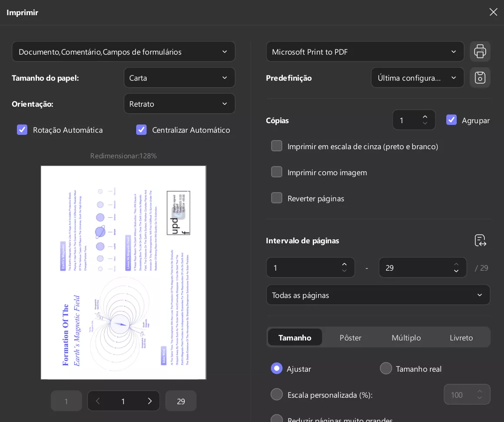504x422 pixels.
Task: Select the Tamanho real radio button
Action: pyautogui.click(x=386, y=368)
